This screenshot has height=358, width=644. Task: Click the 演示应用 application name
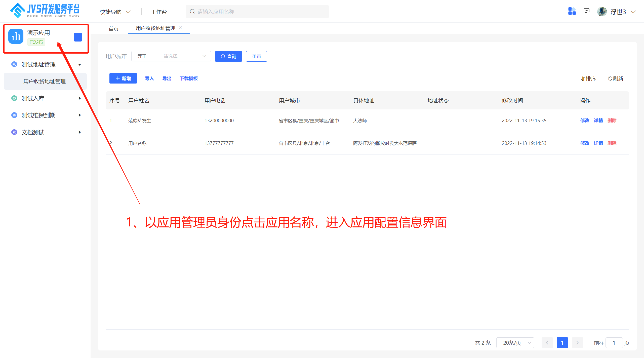pyautogui.click(x=38, y=33)
